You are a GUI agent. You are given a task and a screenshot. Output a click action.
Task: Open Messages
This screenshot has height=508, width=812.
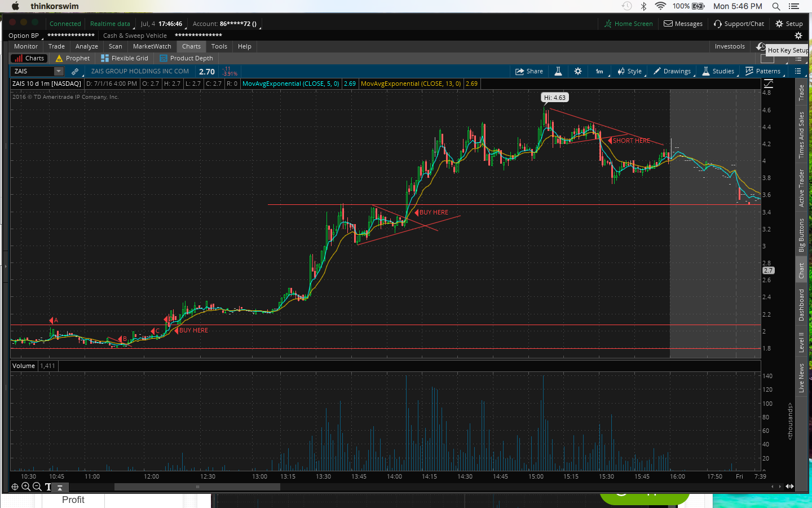point(683,24)
